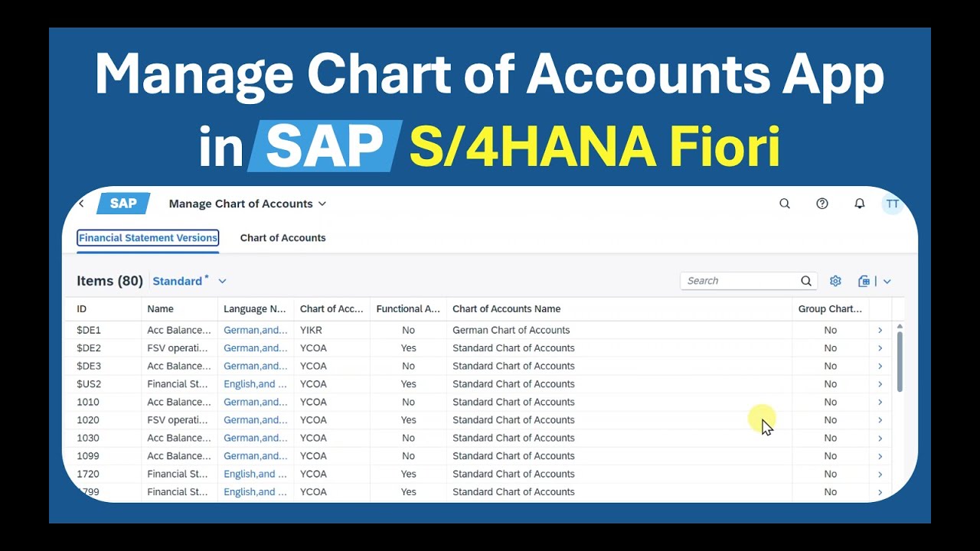Select Acc Balance... name in row 1030
Viewport: 980px width, 551px height.
click(x=179, y=438)
